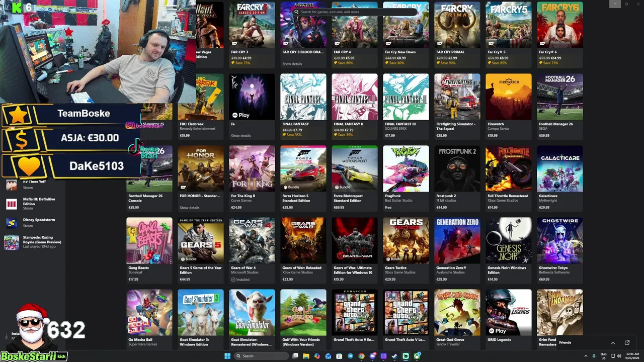The image size is (644, 362).
Task: Click the Play badge on Fe
Action: 241,115
